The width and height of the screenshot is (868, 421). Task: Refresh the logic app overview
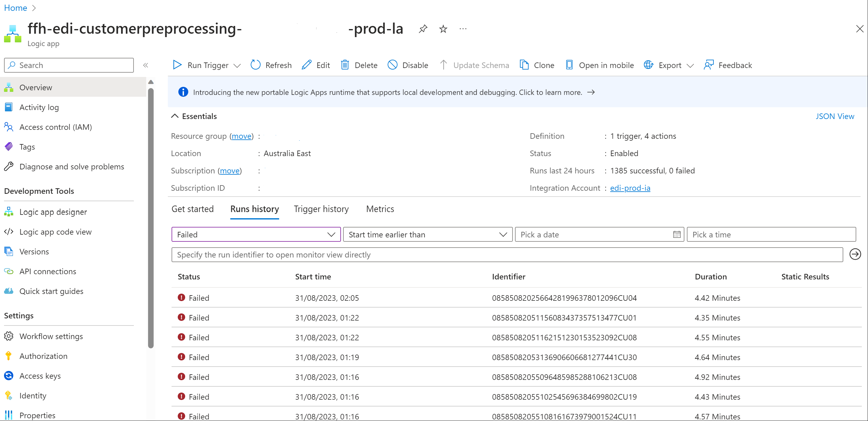click(x=271, y=65)
